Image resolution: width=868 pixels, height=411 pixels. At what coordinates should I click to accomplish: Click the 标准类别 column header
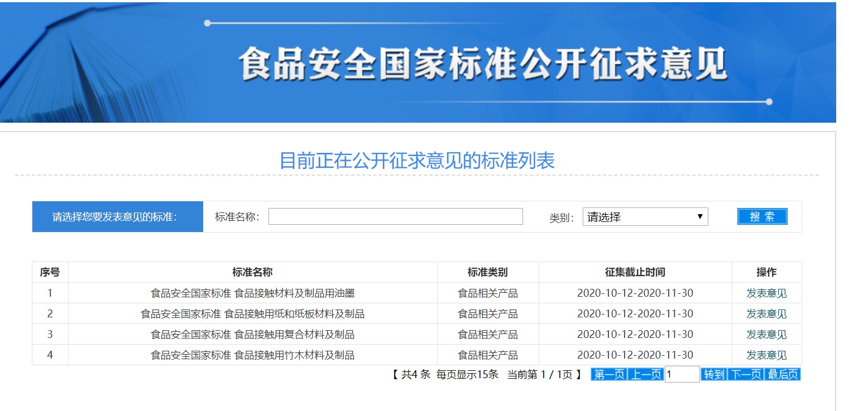click(487, 272)
